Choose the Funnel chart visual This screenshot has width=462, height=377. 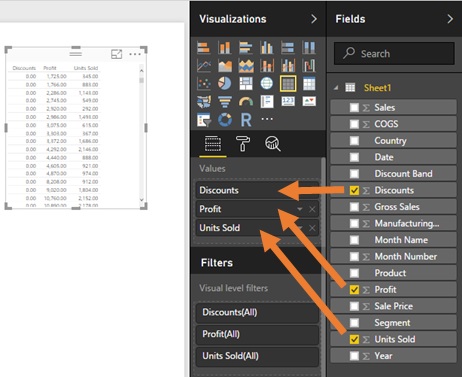pos(225,101)
